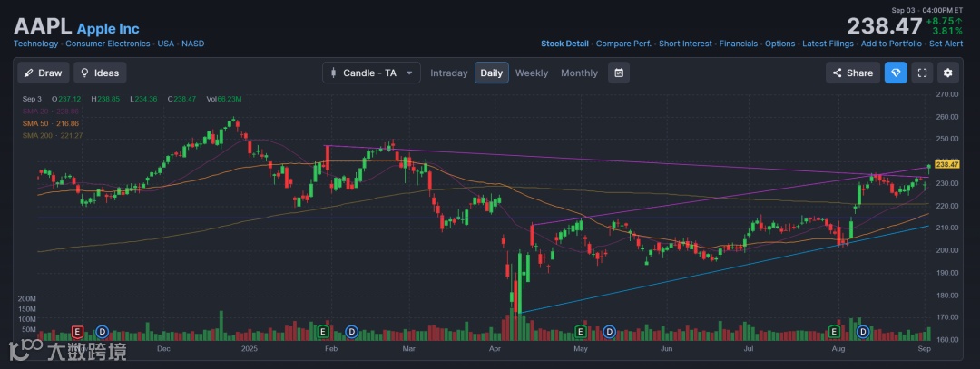Open chart settings gear icon
The height and width of the screenshot is (369, 980).
(x=947, y=73)
